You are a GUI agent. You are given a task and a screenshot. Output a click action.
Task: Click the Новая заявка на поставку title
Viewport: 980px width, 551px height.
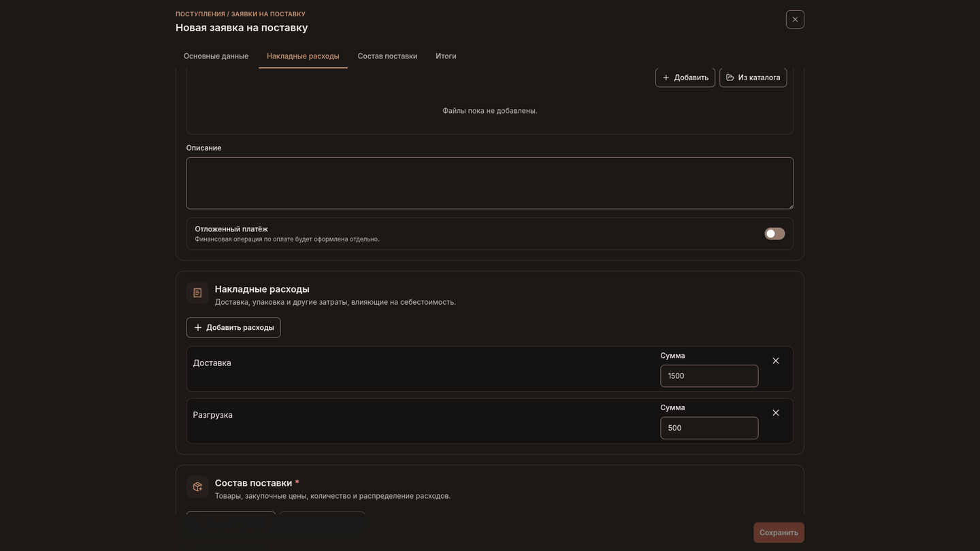tap(242, 28)
